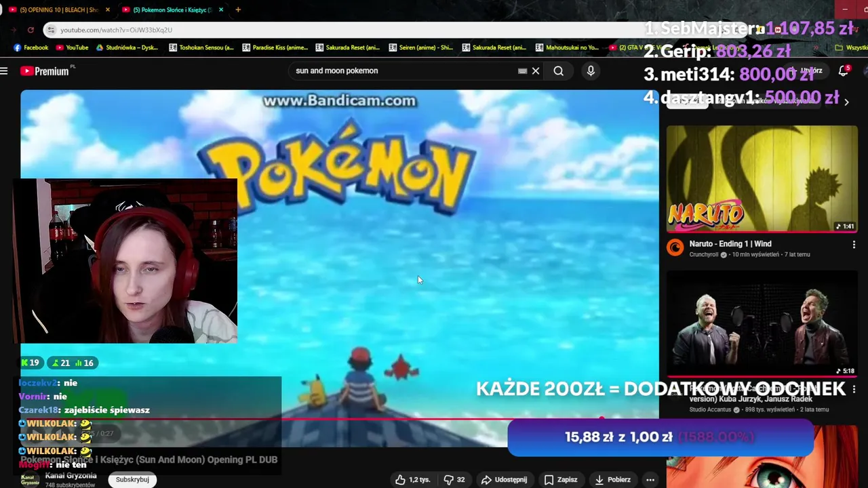868x488 pixels.
Task: Open a new browser tab
Action: click(x=237, y=9)
